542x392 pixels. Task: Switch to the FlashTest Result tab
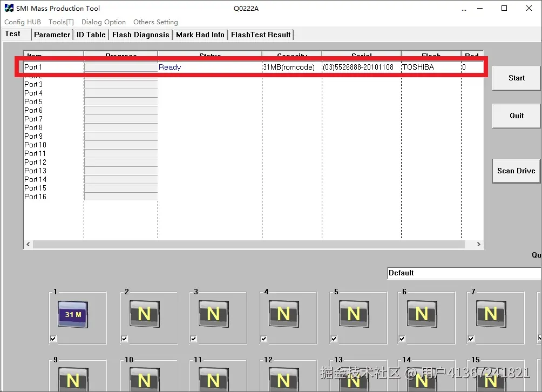tap(261, 35)
